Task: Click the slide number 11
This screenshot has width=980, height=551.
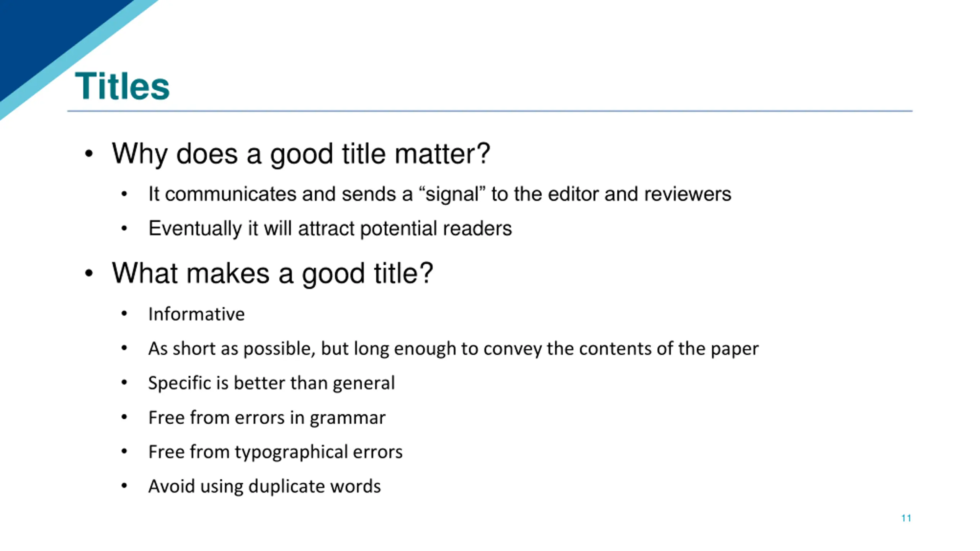Action: pyautogui.click(x=906, y=518)
